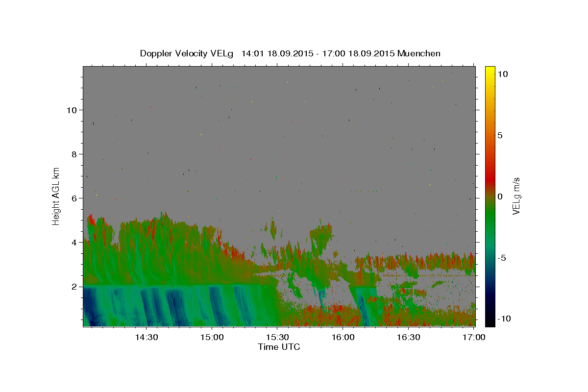The height and width of the screenshot is (392, 588).
Task: Click the 16:00 time tick label
Action: pyautogui.click(x=343, y=337)
